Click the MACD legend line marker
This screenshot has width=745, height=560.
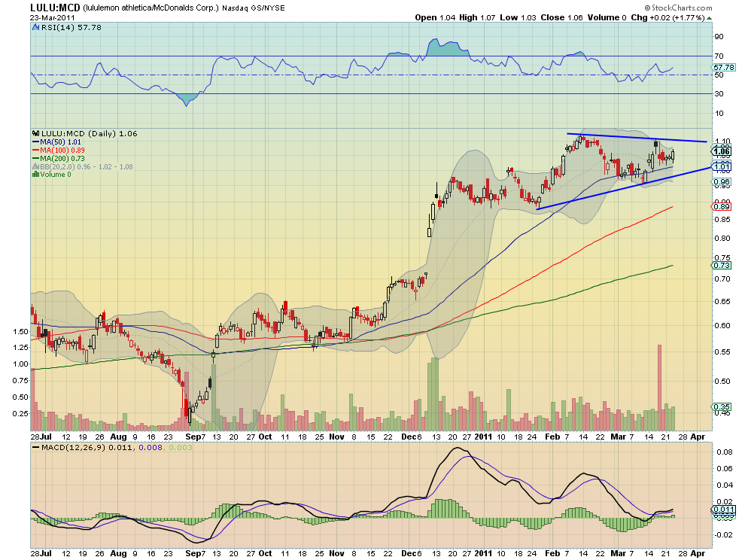pos(35,447)
